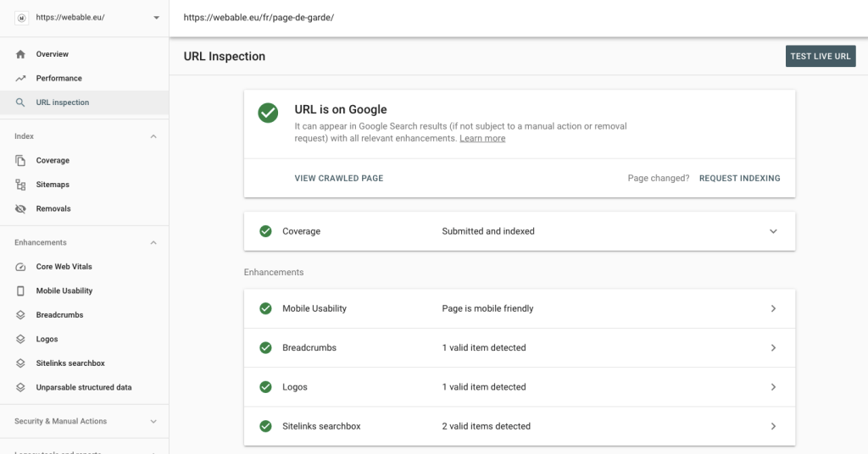Click the Sitemaps tree icon
Screen dimensions: 868x454
pyautogui.click(x=20, y=185)
